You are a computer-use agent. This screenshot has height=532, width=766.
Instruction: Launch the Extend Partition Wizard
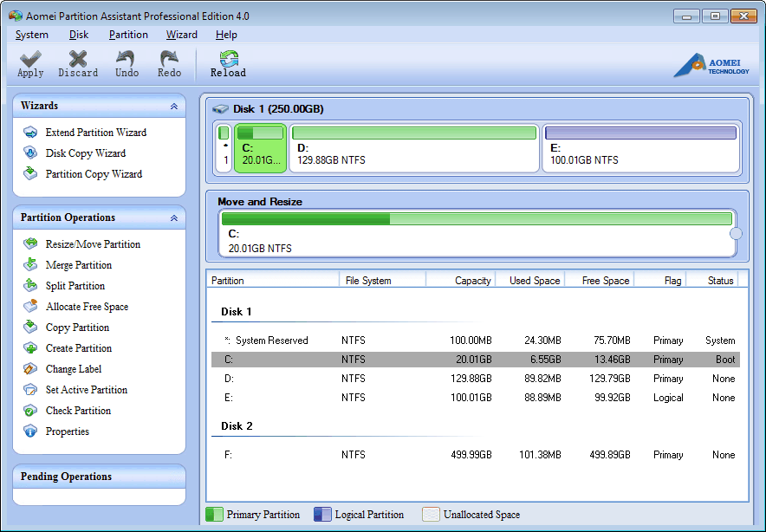(95, 133)
